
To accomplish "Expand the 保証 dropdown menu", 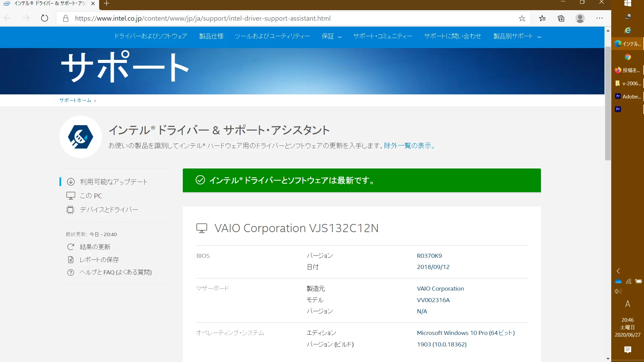I will point(332,37).
